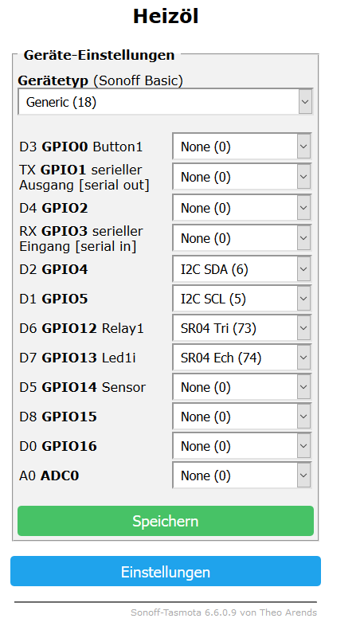Open the A0 ADC0 dropdown
Image resolution: width=364 pixels, height=634 pixels.
point(241,475)
